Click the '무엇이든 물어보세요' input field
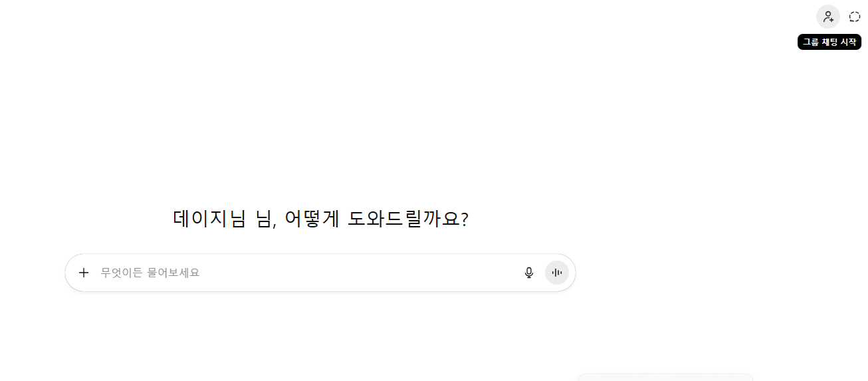 [x=306, y=273]
